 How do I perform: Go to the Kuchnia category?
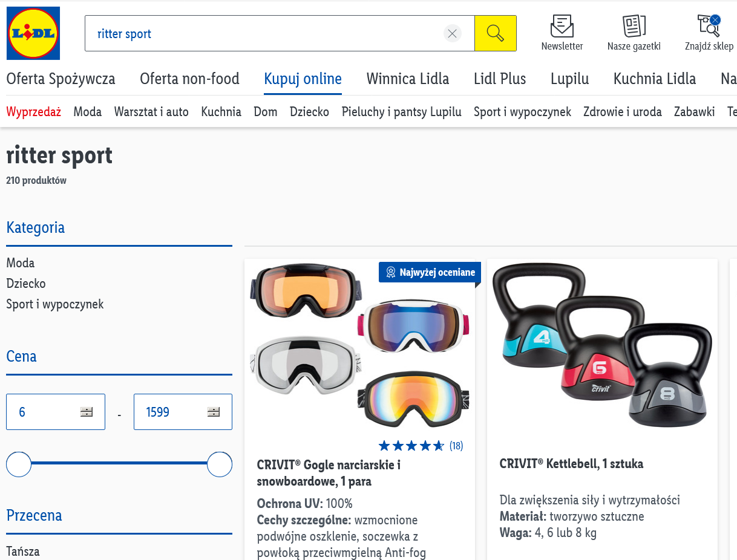click(x=221, y=111)
